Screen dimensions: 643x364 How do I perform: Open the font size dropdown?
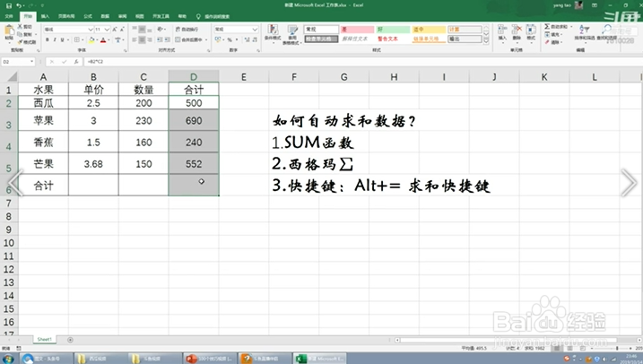click(107, 29)
